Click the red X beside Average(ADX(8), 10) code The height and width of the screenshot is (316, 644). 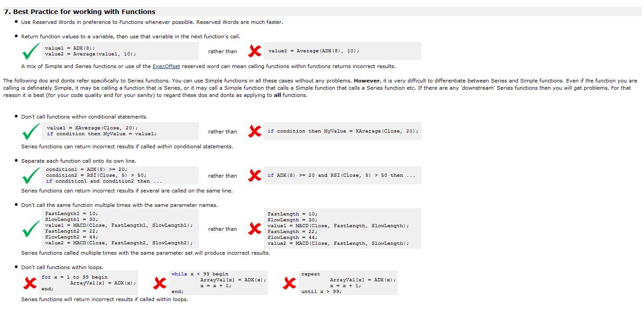[x=255, y=51]
